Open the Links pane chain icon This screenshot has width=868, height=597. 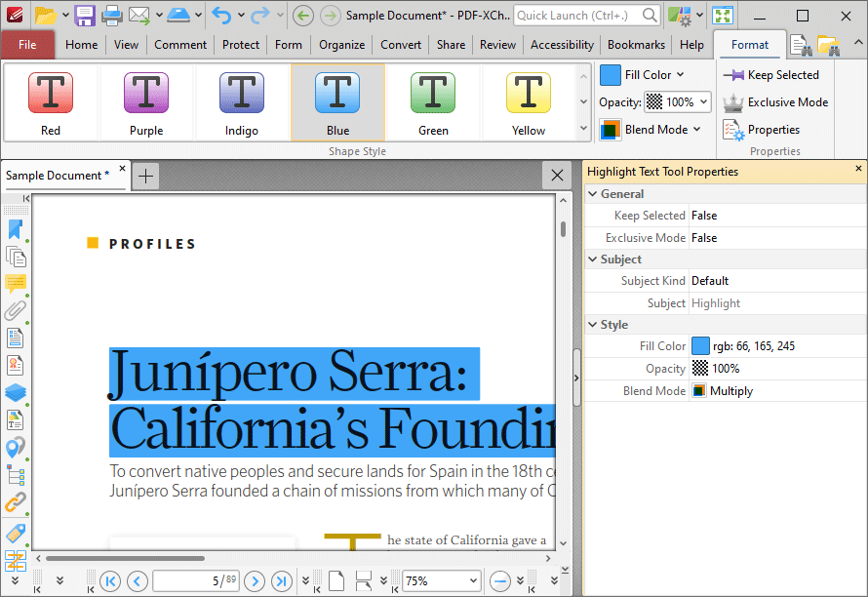click(16, 501)
